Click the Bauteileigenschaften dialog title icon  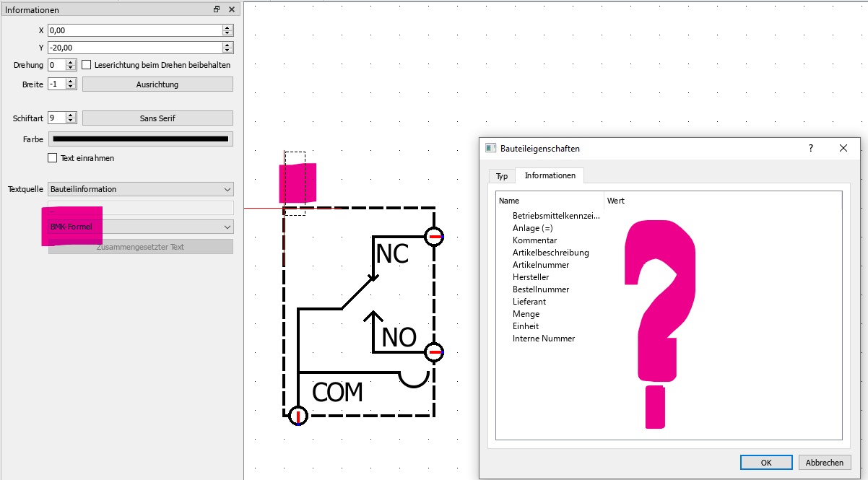pyautogui.click(x=491, y=148)
